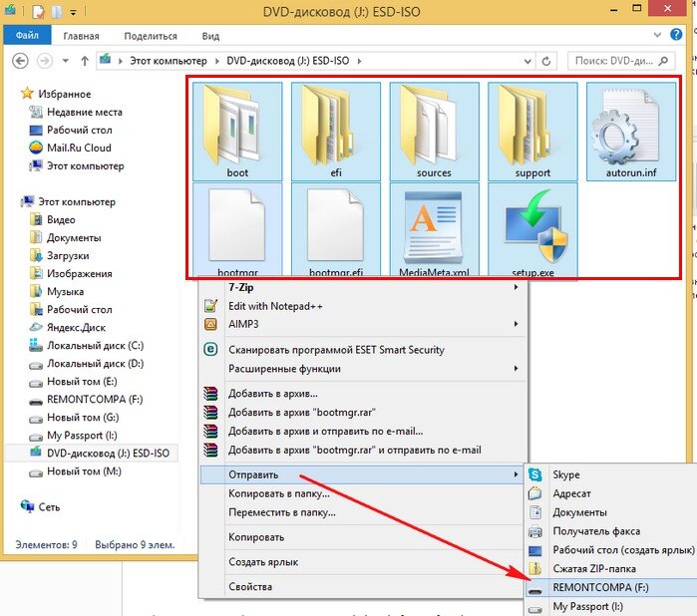Open "Музыка" in the navigation pane
The image size is (697, 616).
click(x=66, y=292)
